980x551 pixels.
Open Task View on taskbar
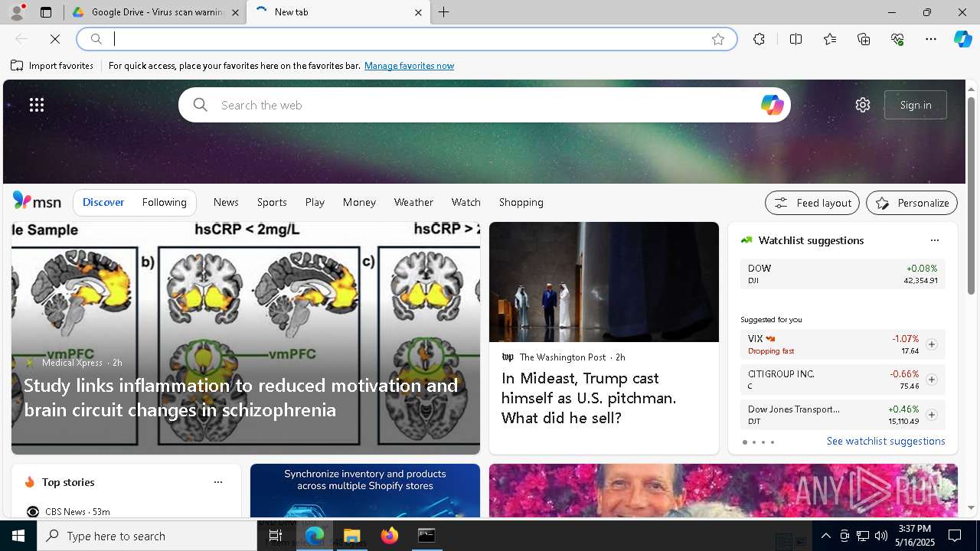coord(276,536)
